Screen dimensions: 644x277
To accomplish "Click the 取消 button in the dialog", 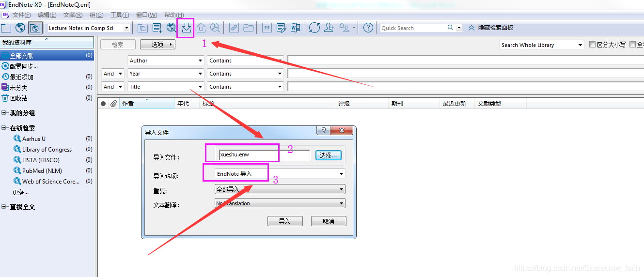I will tap(329, 221).
